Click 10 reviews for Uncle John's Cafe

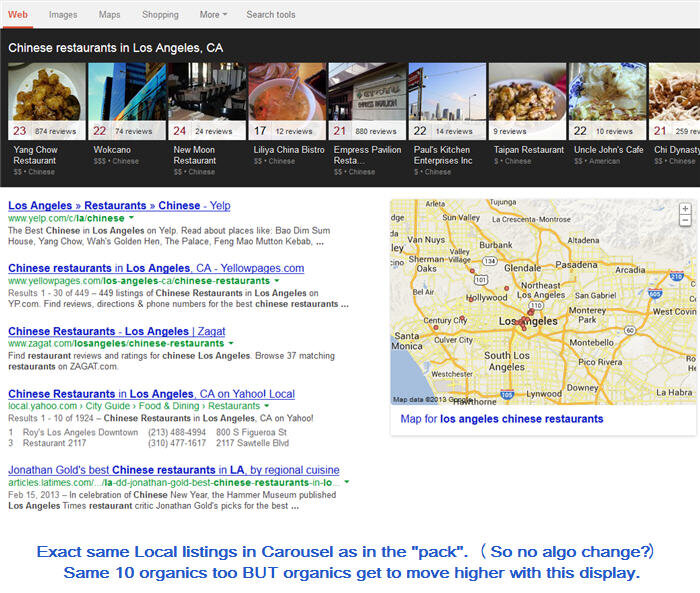(x=614, y=131)
